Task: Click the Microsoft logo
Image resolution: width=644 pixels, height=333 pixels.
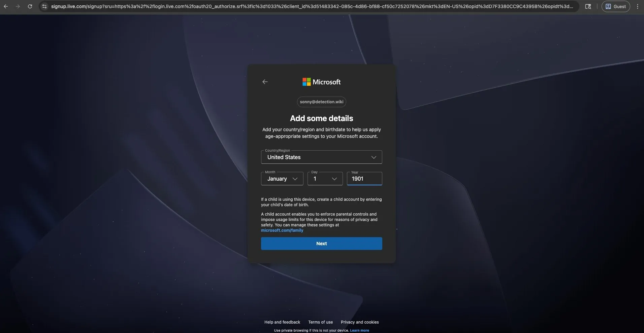Action: (321, 82)
